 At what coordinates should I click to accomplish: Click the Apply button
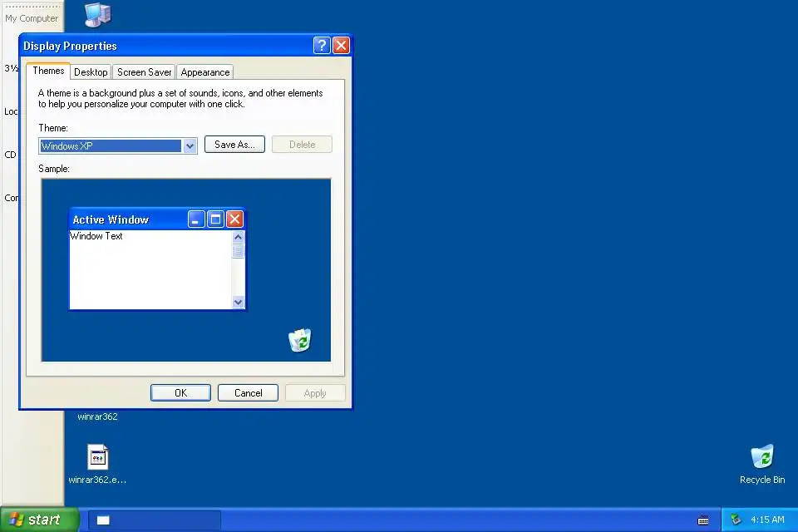[x=315, y=393]
